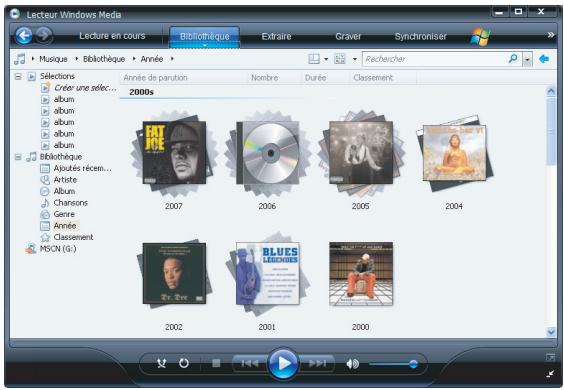Browse the library by Artiste
The width and height of the screenshot is (564, 390).
tap(65, 180)
